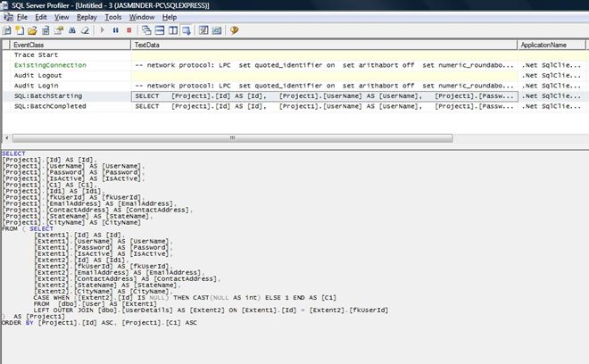Toggle the Auto Scroll Window icon
Viewport: 589px width, 364px height.
pyautogui.click(x=187, y=30)
